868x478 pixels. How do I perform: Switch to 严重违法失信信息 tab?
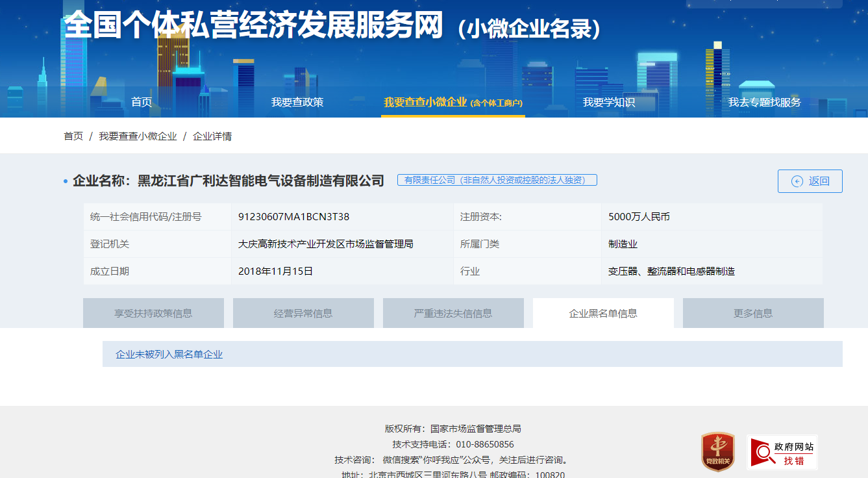point(453,313)
